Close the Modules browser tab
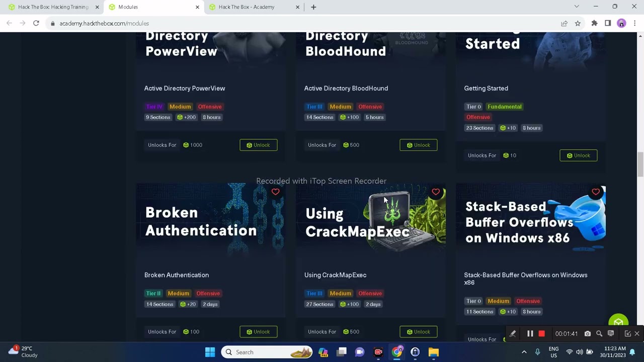Image resolution: width=644 pixels, height=362 pixels. (x=197, y=7)
